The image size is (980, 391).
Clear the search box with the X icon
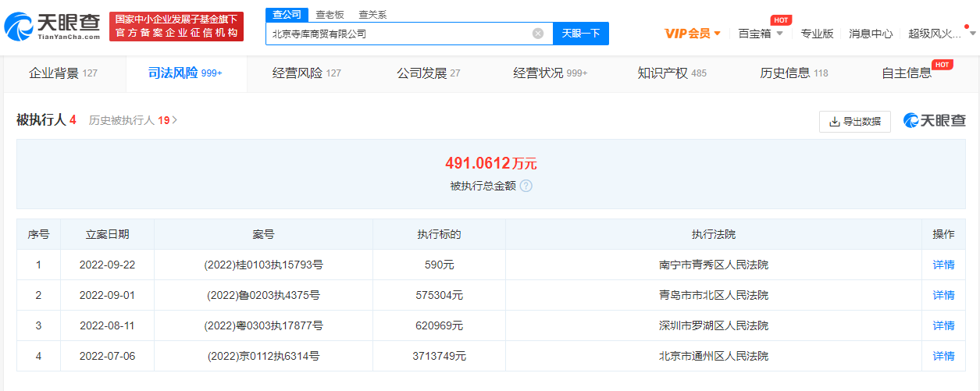(x=538, y=34)
